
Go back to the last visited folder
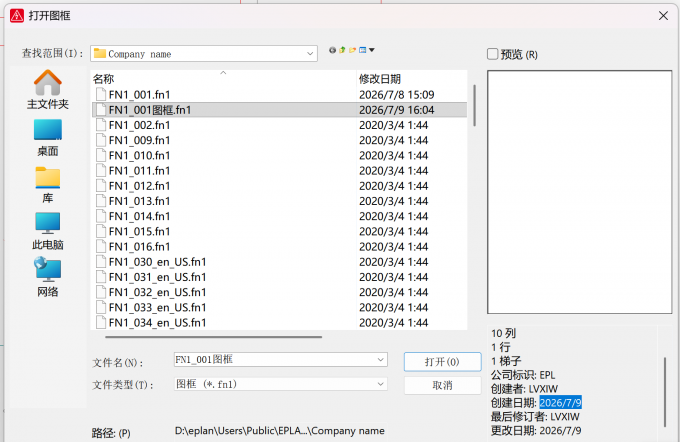click(x=332, y=50)
